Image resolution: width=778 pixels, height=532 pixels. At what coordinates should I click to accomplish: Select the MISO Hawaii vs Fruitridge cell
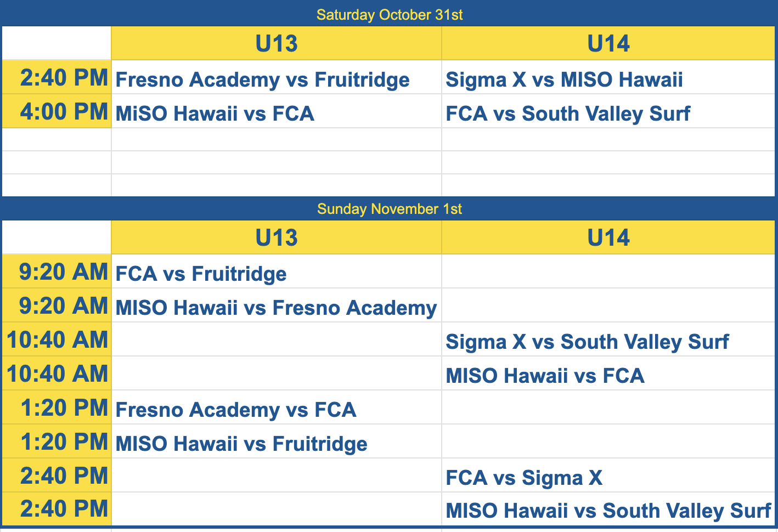click(277, 442)
